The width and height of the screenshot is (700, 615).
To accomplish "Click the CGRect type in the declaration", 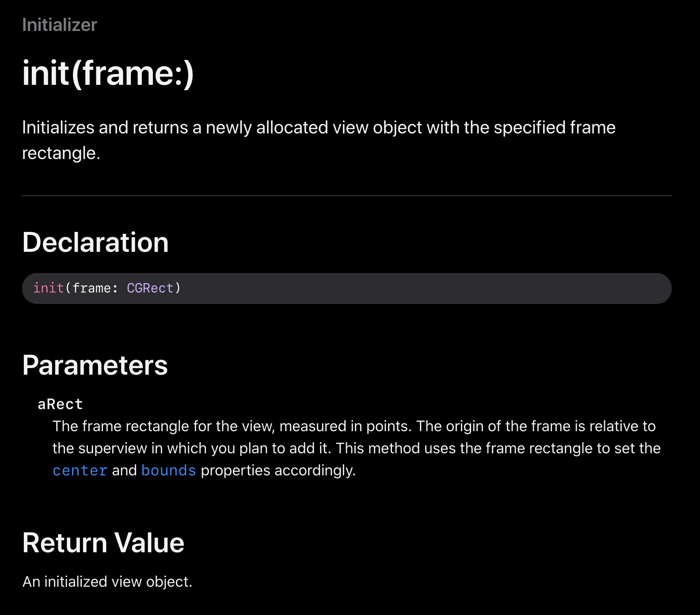I will click(150, 288).
